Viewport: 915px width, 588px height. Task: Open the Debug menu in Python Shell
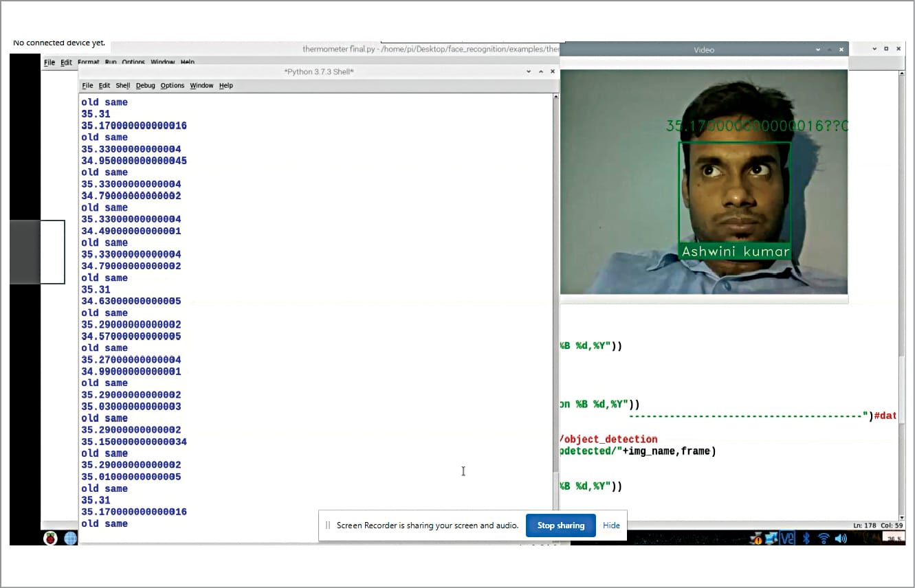coord(145,86)
